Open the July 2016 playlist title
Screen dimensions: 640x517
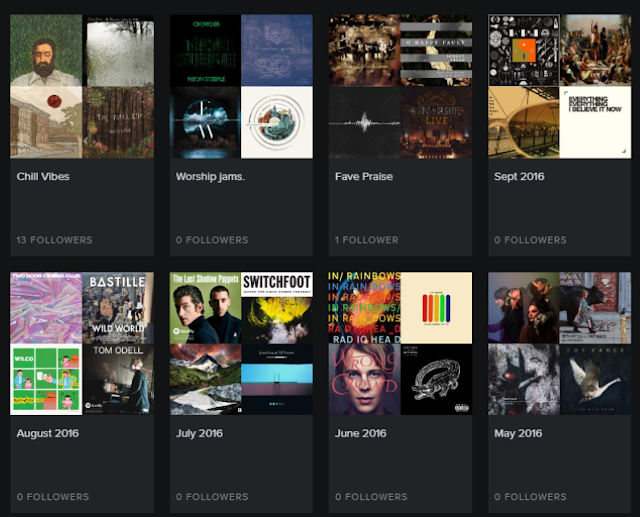199,433
